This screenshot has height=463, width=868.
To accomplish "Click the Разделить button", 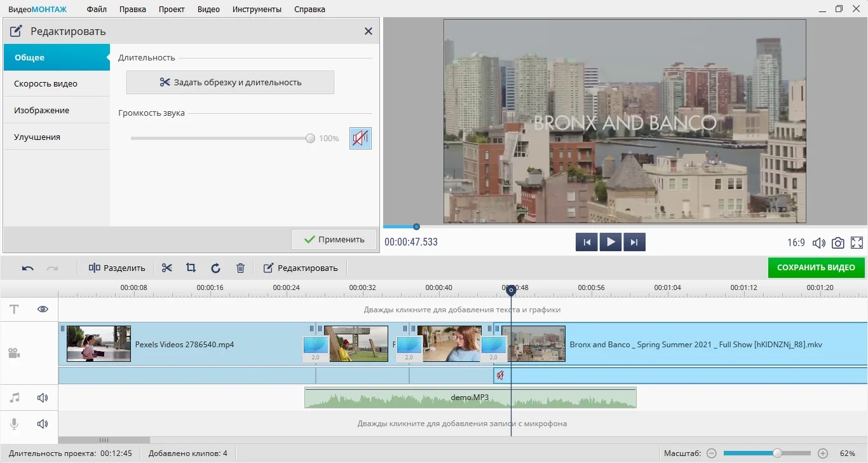I will pyautogui.click(x=117, y=268).
